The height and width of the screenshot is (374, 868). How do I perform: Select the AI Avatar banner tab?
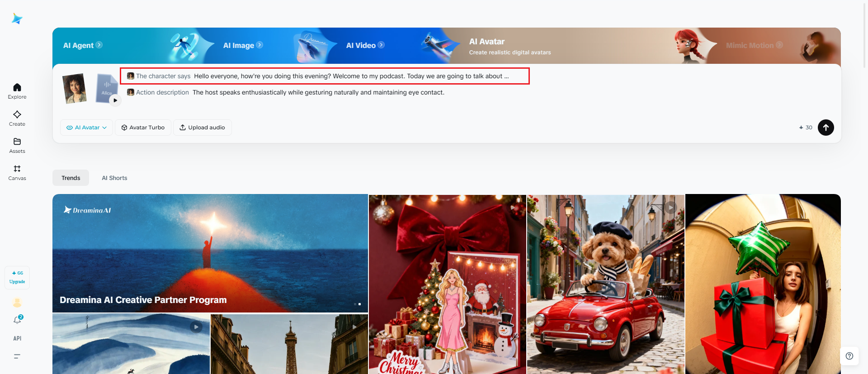510,46
